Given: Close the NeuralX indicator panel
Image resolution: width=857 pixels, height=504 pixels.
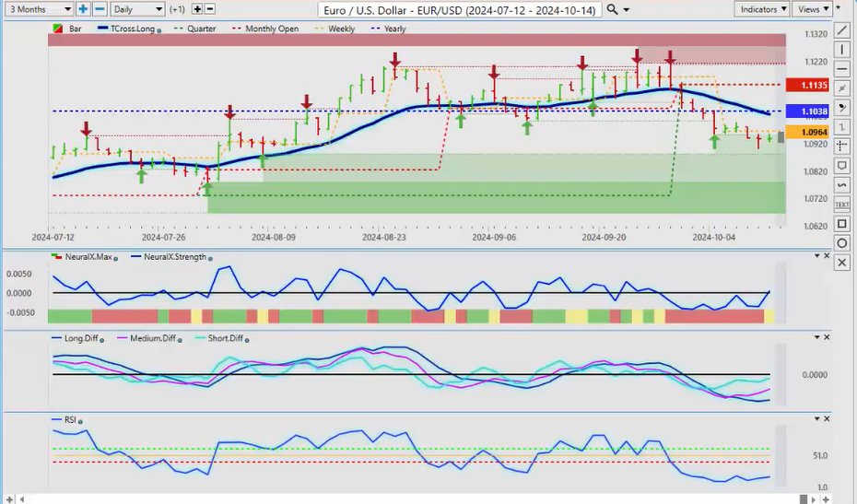Looking at the screenshot, I should coord(827,255).
